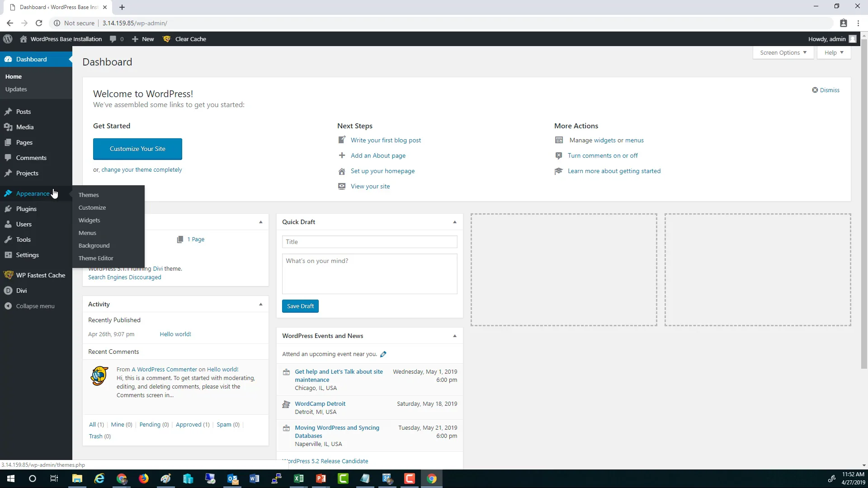Viewport: 868px width, 488px height.
Task: Select Widgets from the Appearance submenu
Action: coord(90,220)
